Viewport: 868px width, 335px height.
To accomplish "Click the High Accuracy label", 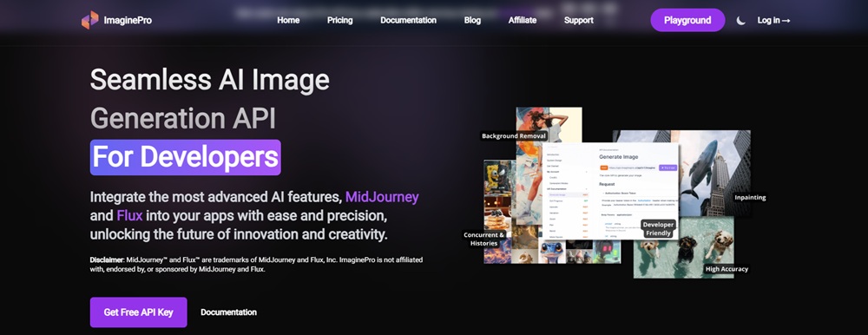I will coord(727,269).
